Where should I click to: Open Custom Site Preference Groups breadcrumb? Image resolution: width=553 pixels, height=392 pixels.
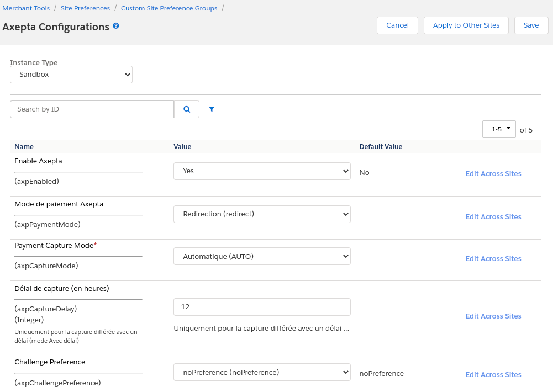pyautogui.click(x=169, y=8)
